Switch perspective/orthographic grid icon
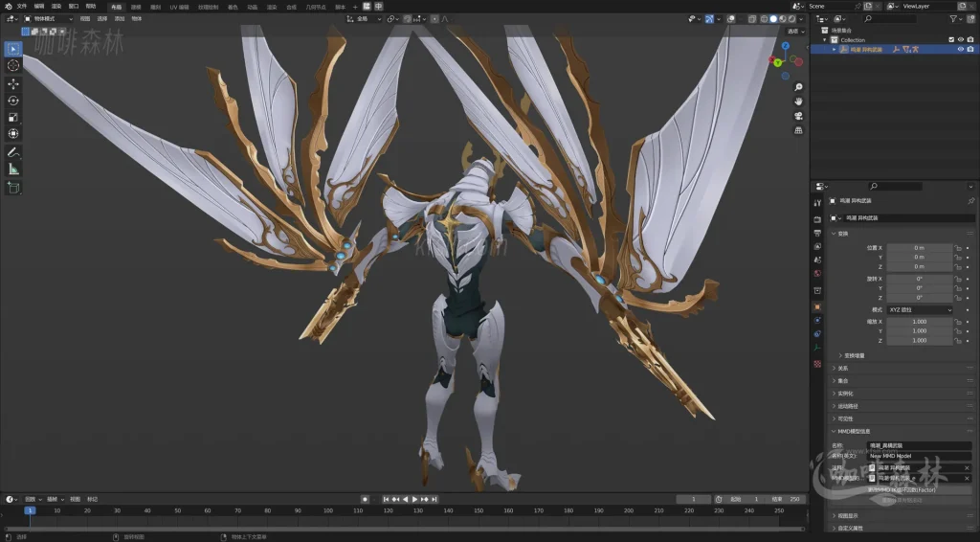 (x=798, y=130)
